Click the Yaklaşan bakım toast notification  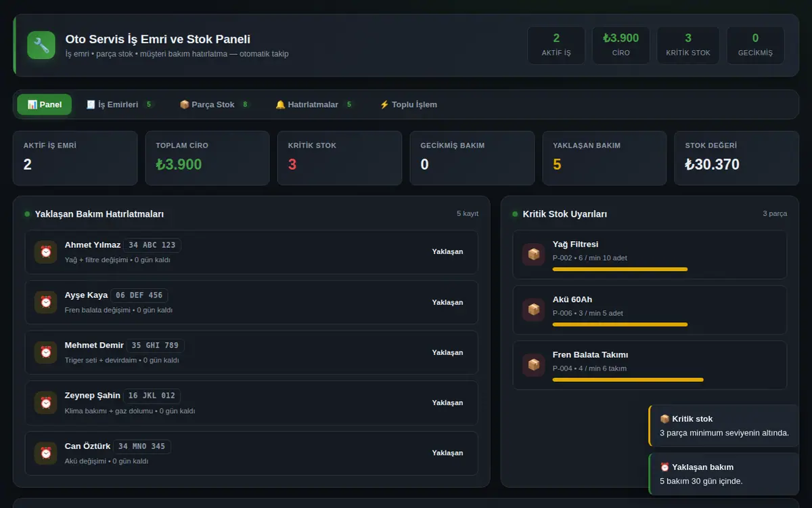724,474
